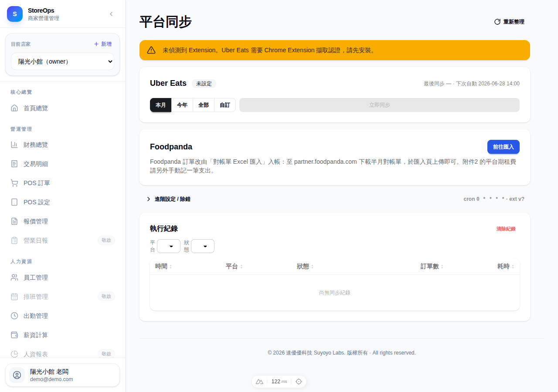558x392 pixels.
Task: Click the 員工管理 people icon
Action: click(x=14, y=277)
